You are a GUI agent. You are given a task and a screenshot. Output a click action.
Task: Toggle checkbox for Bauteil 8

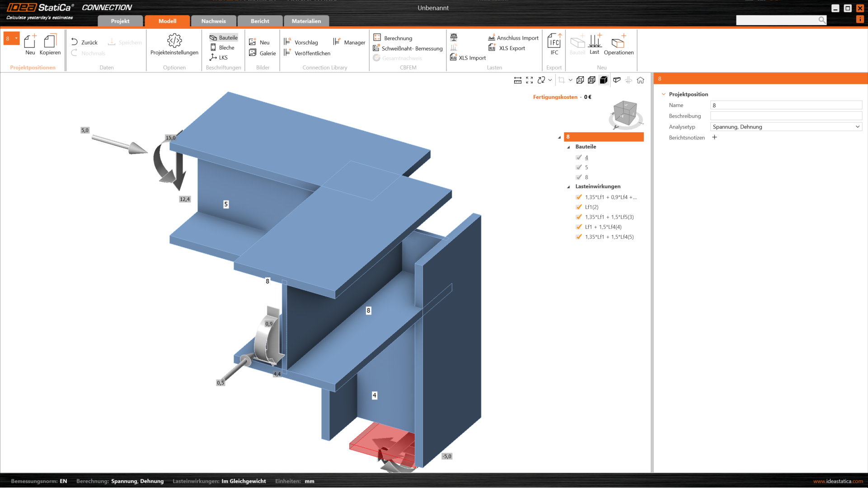[579, 177]
